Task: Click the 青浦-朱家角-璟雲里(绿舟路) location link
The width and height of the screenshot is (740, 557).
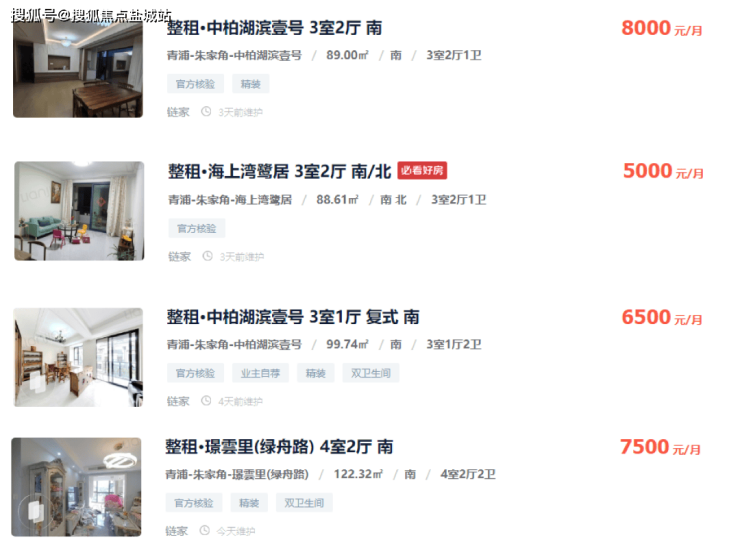Action: coord(237,474)
